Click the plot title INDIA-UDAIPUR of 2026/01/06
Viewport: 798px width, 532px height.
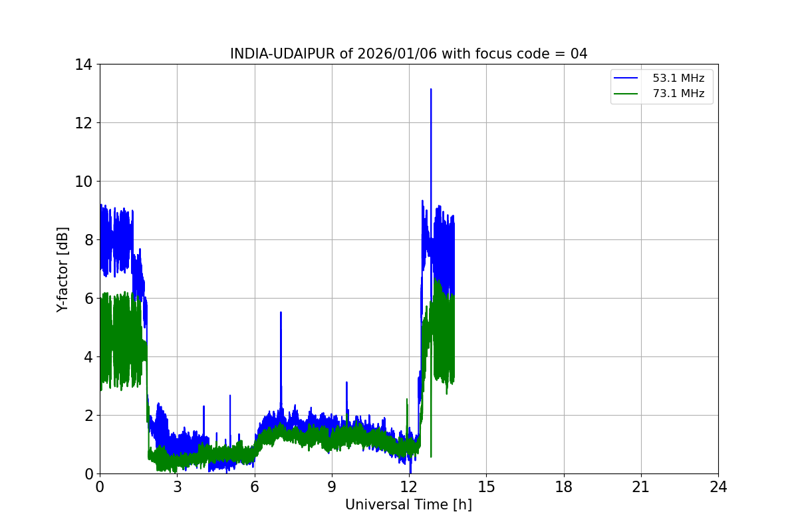click(408, 54)
